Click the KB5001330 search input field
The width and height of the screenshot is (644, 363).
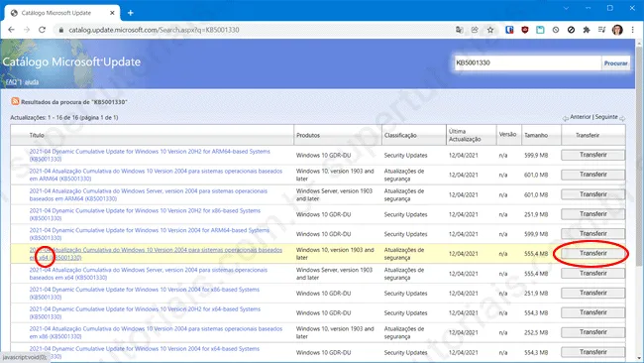(527, 62)
